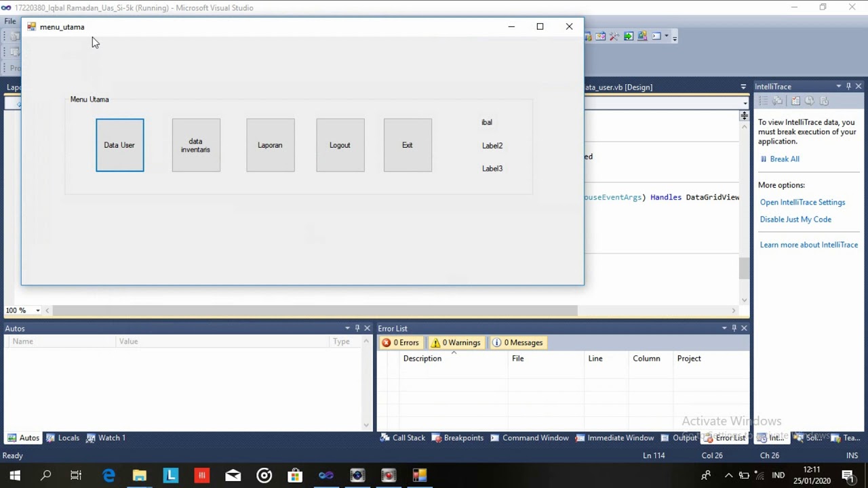Toggle the 0 Errors filter
868x488 pixels.
coord(400,343)
